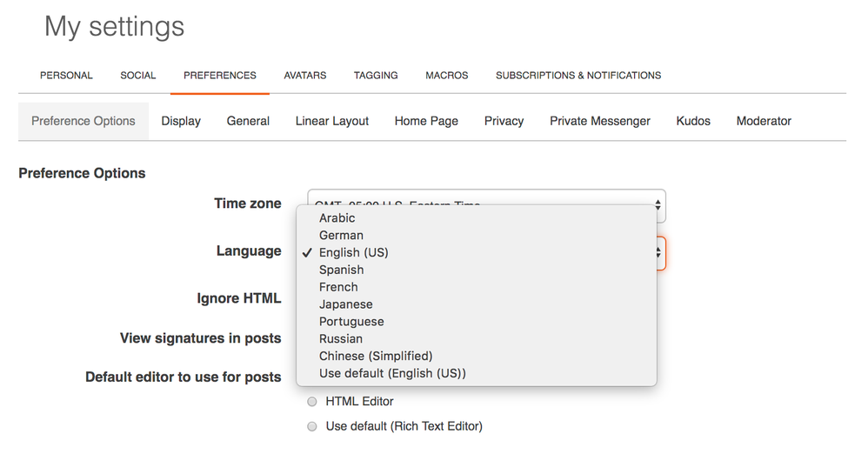Keep English (US) checked language option

pyautogui.click(x=353, y=252)
